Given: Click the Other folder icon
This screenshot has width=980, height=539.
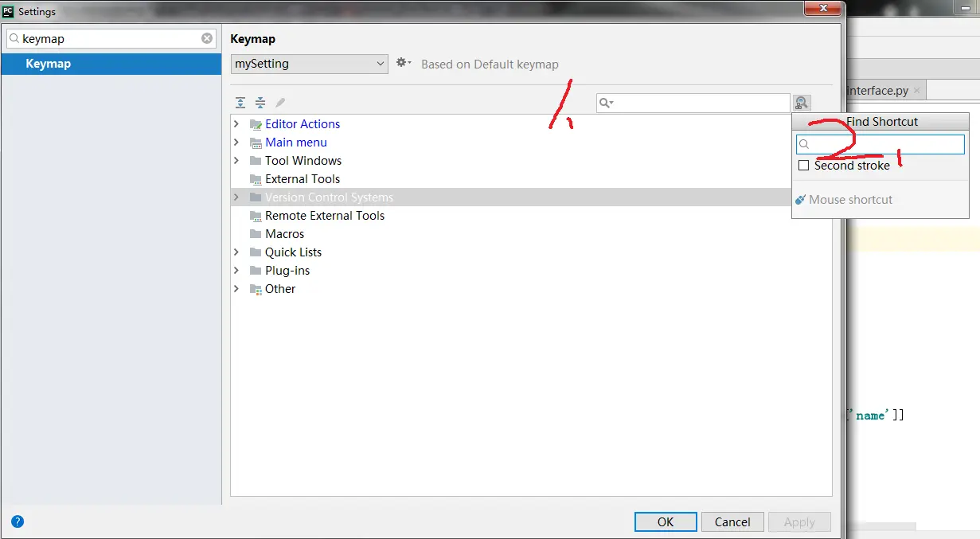Looking at the screenshot, I should coord(256,289).
